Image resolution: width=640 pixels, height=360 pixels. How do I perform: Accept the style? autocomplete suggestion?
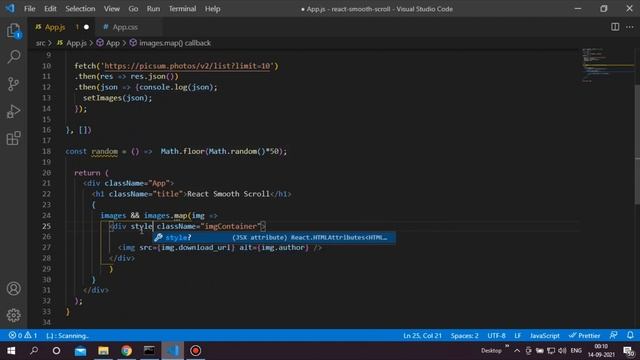(273, 237)
